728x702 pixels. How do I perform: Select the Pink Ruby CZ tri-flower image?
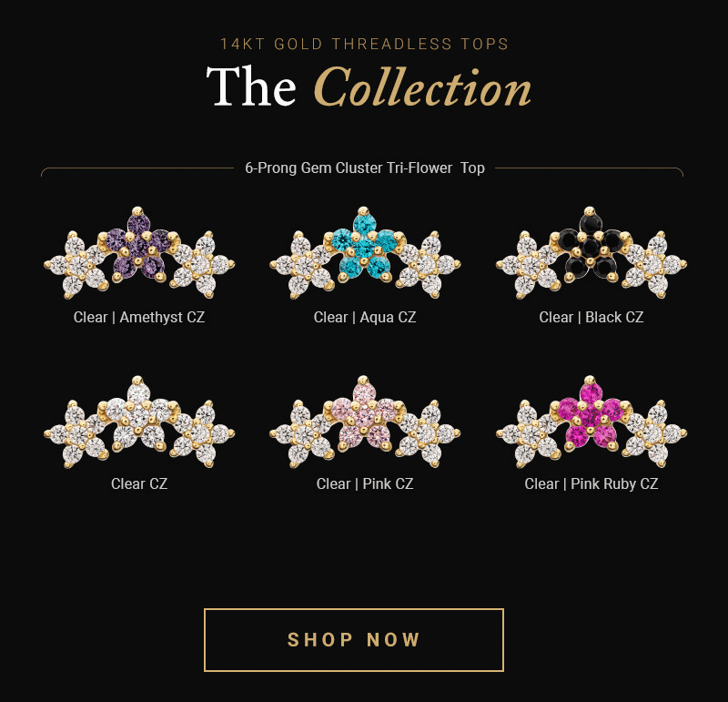pos(591,422)
